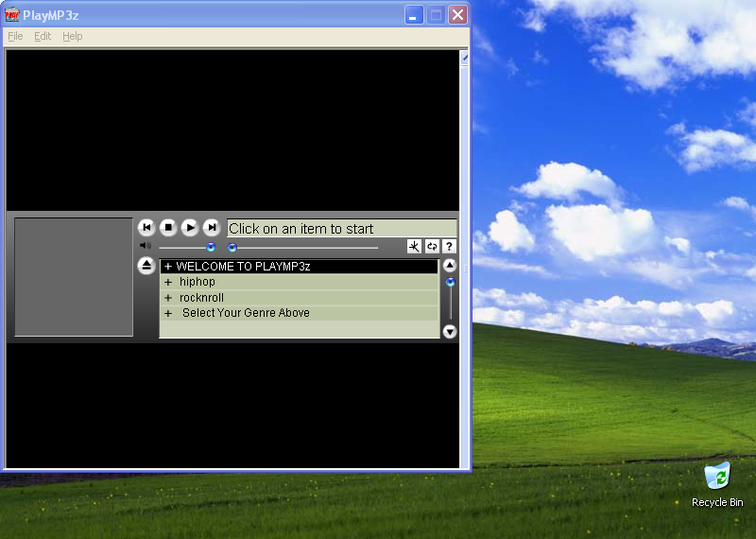Click the PlayMP3z title bar app icon
Image resolution: width=756 pixels, height=539 pixels.
(12, 14)
